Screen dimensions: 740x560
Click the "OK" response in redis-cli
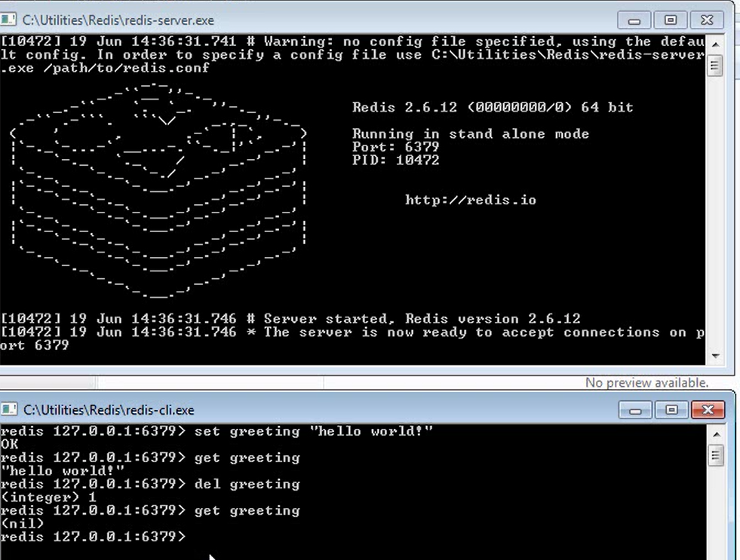click(x=10, y=445)
